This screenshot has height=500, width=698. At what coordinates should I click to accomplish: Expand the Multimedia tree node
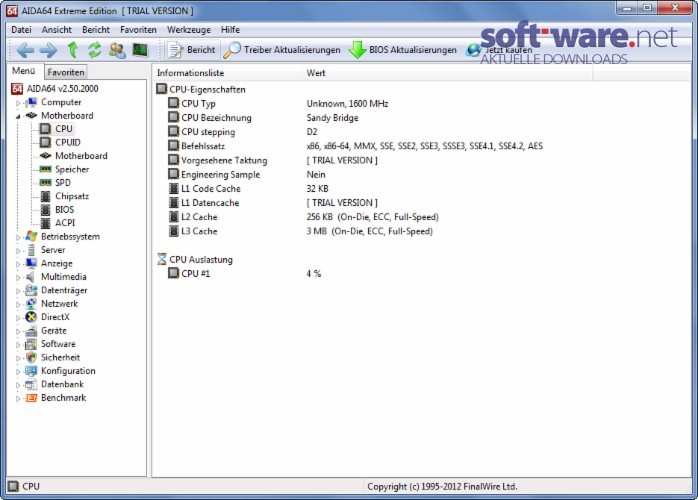tap(18, 277)
